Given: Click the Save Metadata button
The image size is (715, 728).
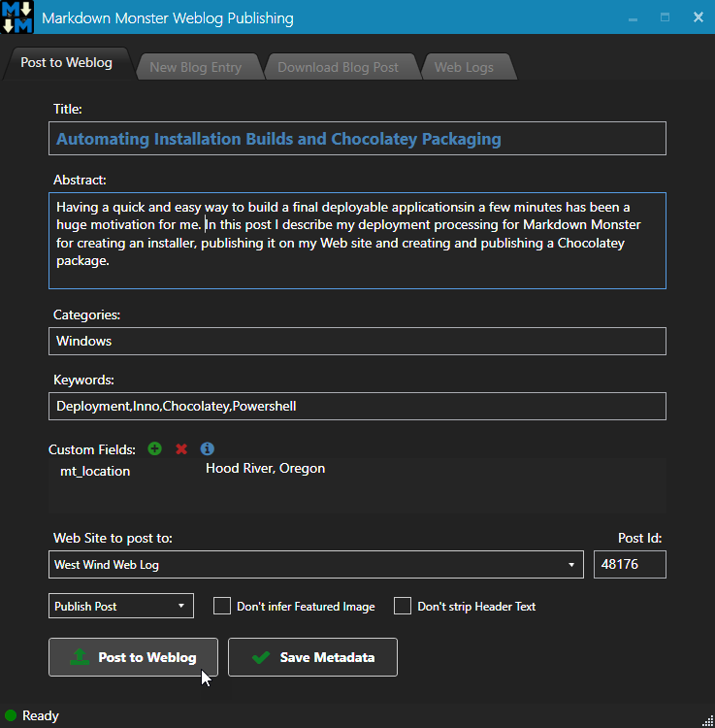Looking at the screenshot, I should (312, 657).
